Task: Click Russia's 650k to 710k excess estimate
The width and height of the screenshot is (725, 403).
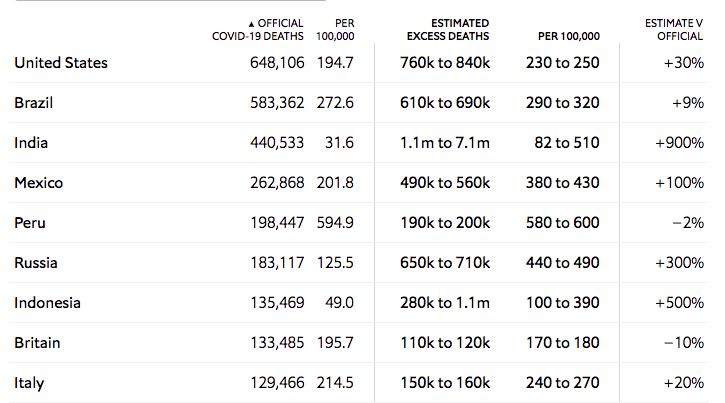Action: click(445, 263)
